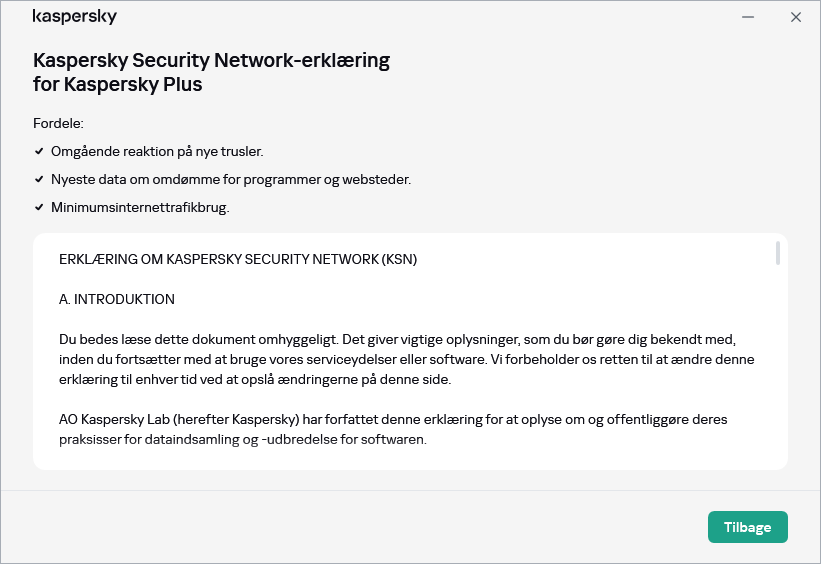Click the "Omgående reaktion på nye trusler" text
The image size is (821, 564).
[157, 152]
